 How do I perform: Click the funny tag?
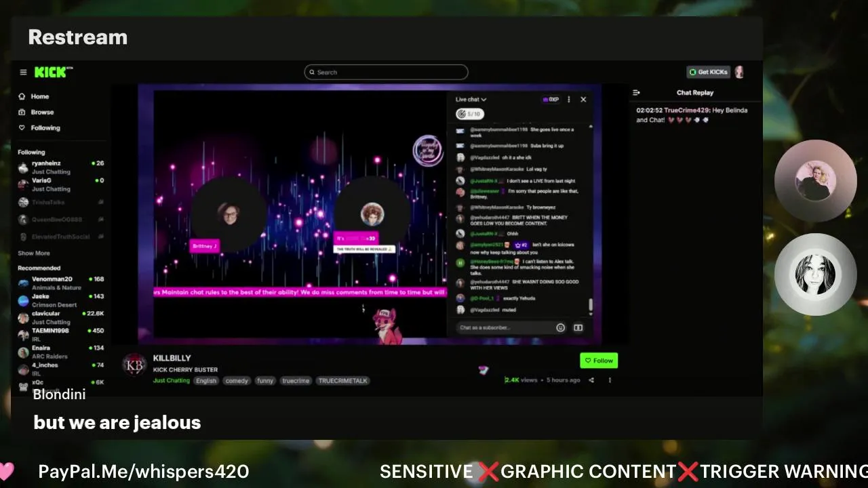265,381
